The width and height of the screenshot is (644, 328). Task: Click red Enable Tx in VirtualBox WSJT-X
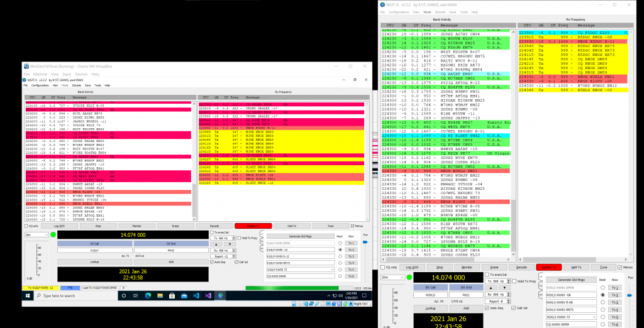[253, 226]
